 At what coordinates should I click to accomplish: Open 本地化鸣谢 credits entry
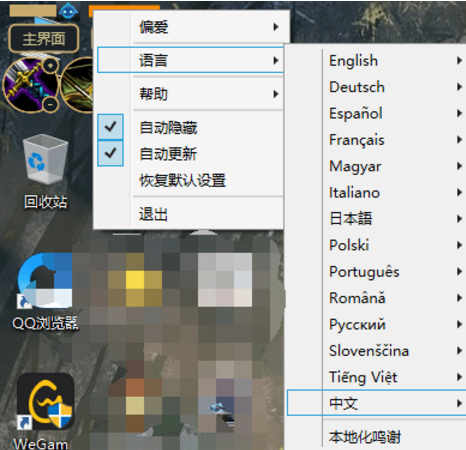[x=365, y=437]
